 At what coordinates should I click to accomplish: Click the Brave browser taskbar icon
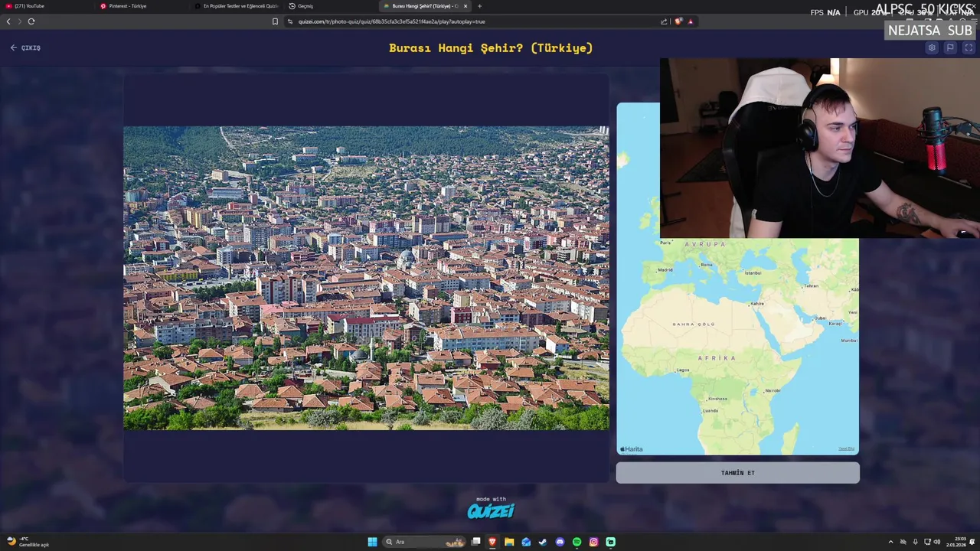[x=492, y=542]
